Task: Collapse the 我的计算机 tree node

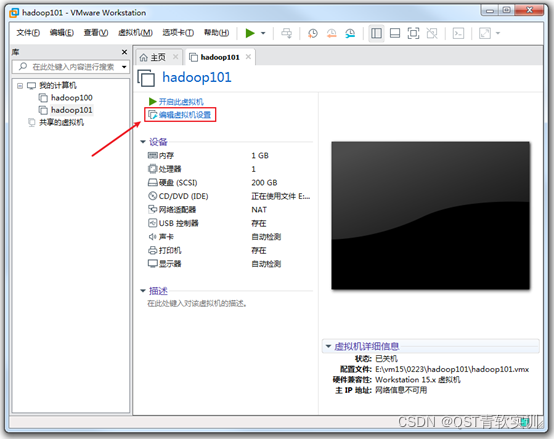Action: click(x=20, y=85)
